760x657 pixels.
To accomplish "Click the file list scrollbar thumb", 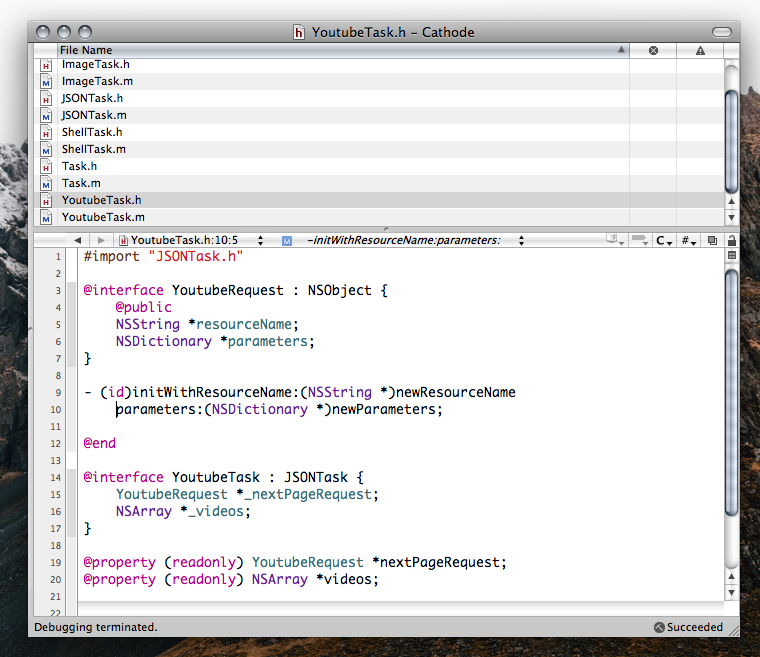I will (x=731, y=142).
